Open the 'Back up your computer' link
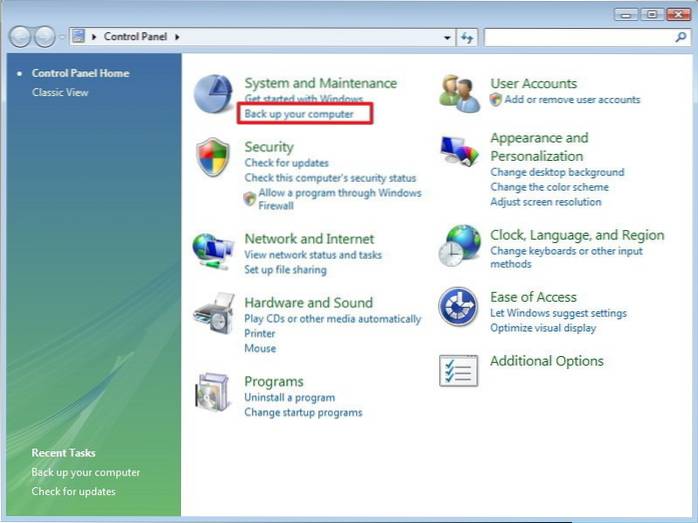The height and width of the screenshot is (523, 698). click(299, 115)
